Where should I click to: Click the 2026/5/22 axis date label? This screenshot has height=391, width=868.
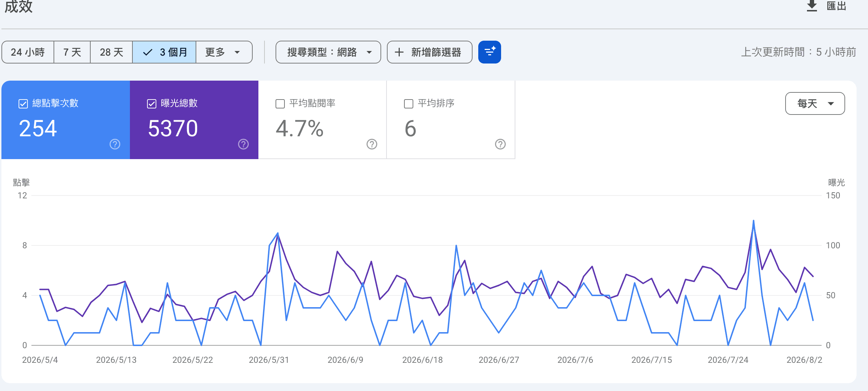(x=193, y=360)
